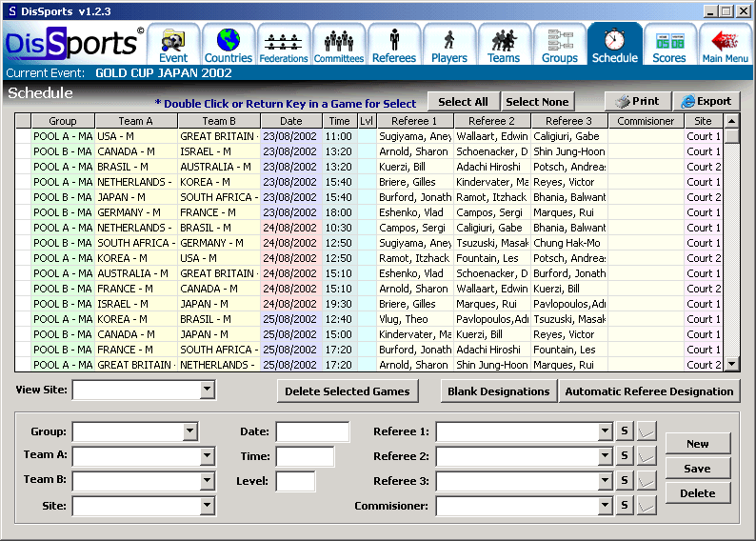Viewport: 756px width, 541px height.
Task: Open the Site dropdown in form
Action: tap(208, 506)
